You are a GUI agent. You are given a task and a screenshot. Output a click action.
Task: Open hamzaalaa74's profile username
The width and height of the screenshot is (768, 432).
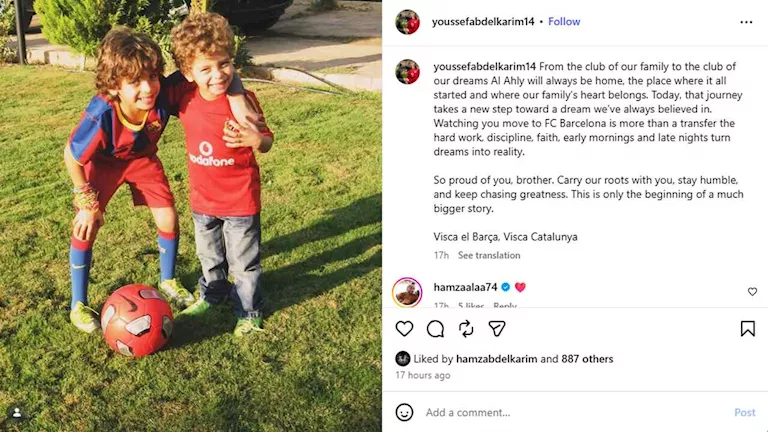coord(465,287)
